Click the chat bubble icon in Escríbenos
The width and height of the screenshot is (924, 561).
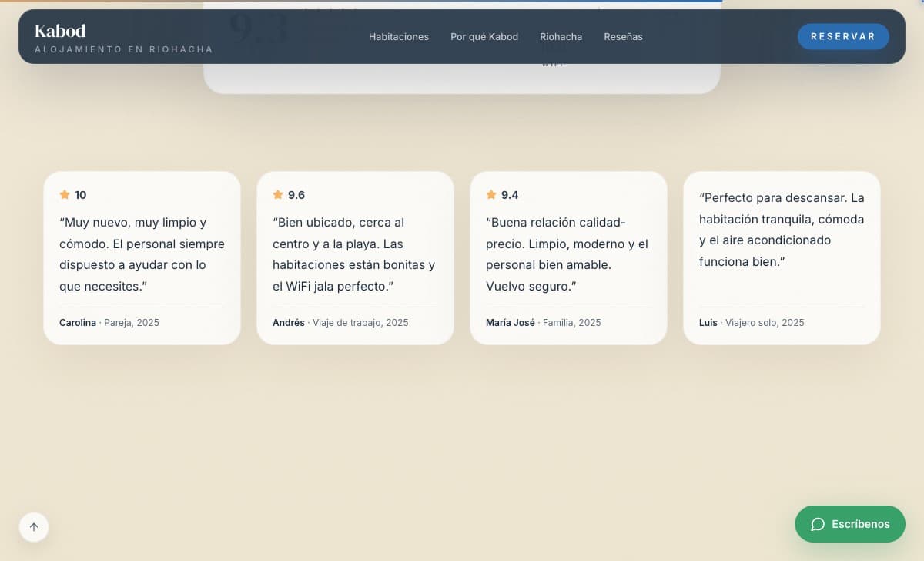click(818, 524)
